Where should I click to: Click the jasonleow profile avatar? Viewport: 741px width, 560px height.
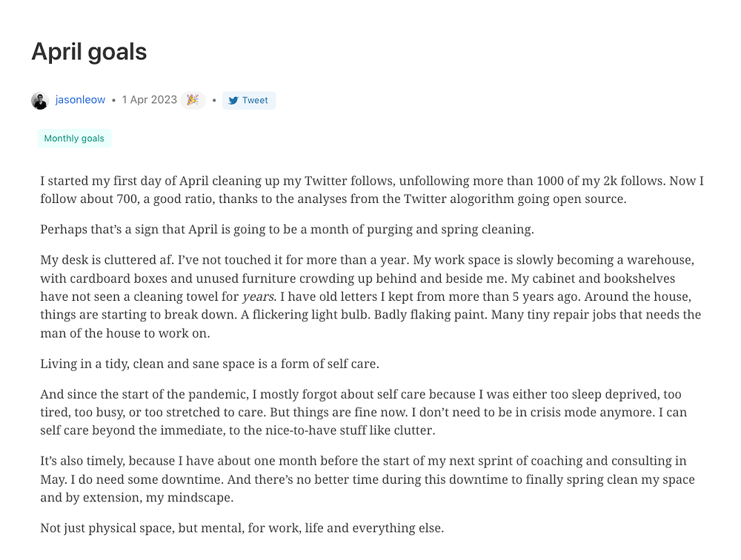[40, 100]
